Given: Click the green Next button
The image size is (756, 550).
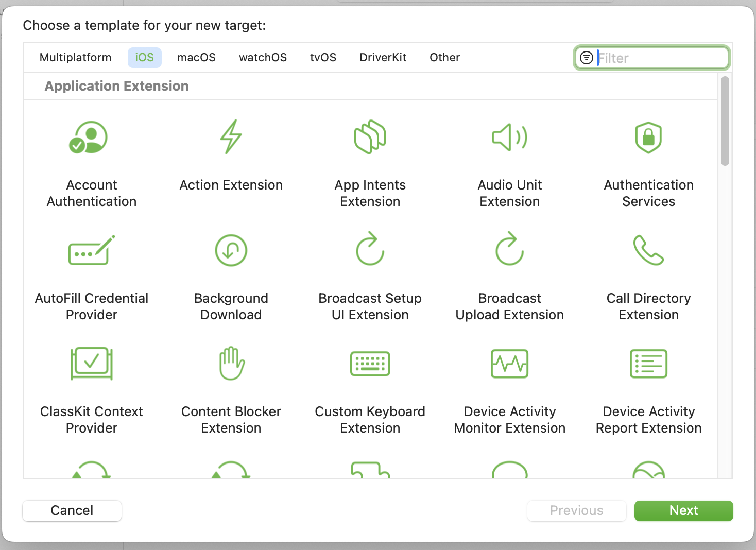Looking at the screenshot, I should click(x=684, y=510).
